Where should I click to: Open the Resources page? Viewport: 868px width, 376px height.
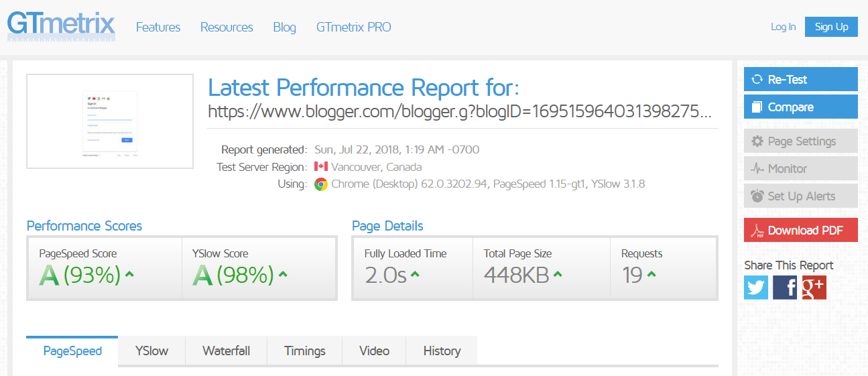pos(227,27)
